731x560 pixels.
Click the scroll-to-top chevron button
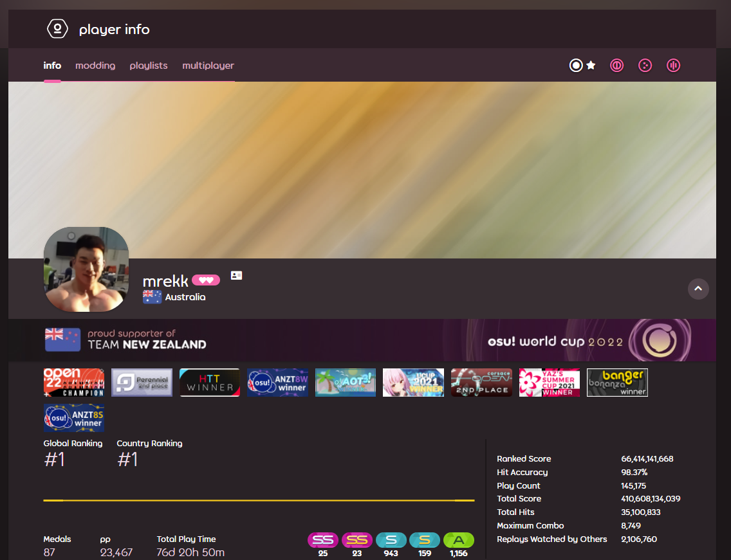(x=698, y=289)
